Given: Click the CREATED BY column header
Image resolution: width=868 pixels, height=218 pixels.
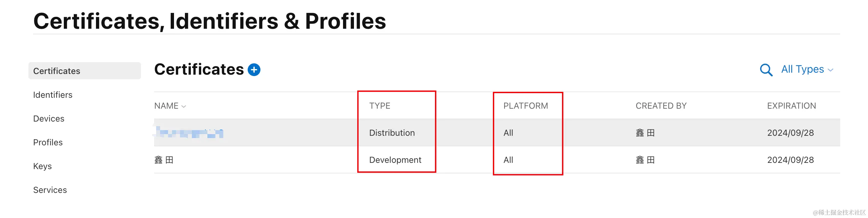Looking at the screenshot, I should pos(661,106).
